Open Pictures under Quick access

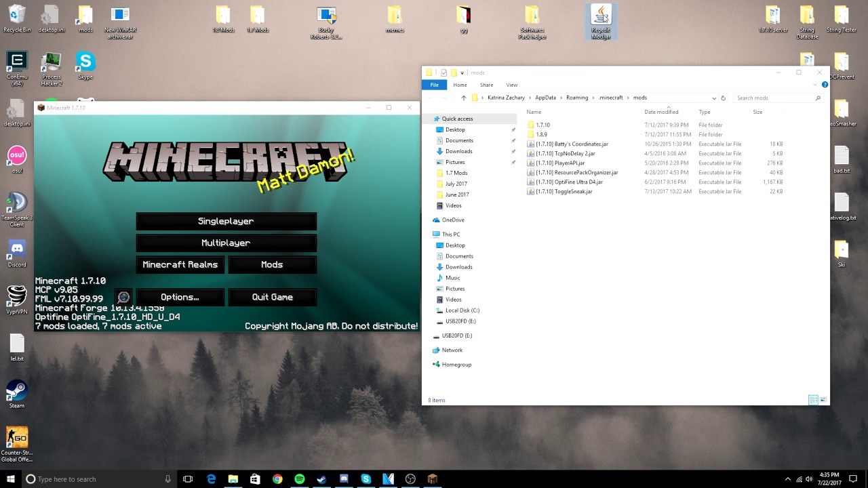click(x=455, y=162)
